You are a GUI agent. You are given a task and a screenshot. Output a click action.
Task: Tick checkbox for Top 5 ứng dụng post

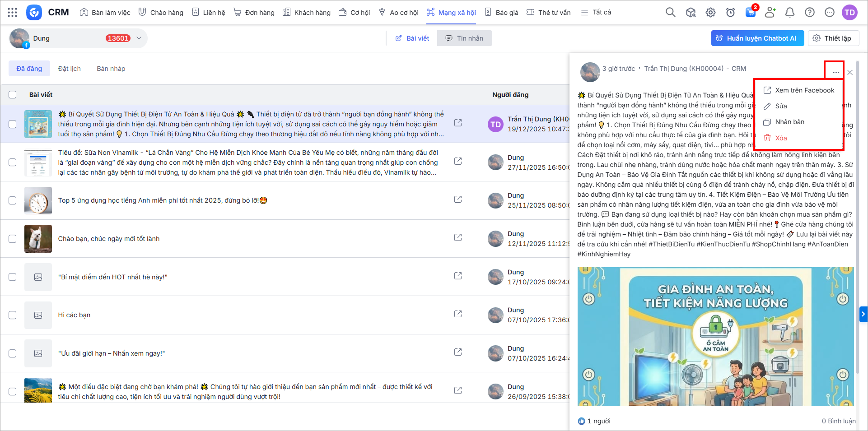pos(13,200)
